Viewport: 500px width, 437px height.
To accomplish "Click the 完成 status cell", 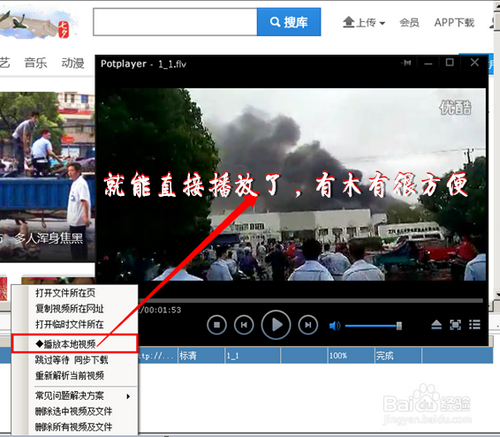I will 398,356.
